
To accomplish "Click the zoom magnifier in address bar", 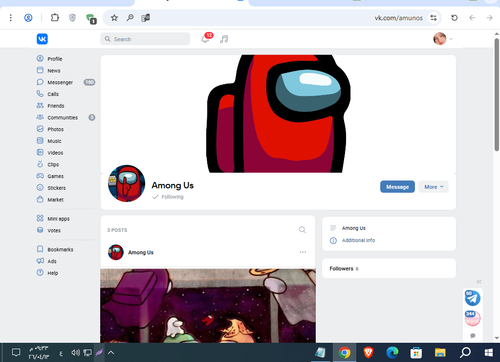I will coord(130,18).
